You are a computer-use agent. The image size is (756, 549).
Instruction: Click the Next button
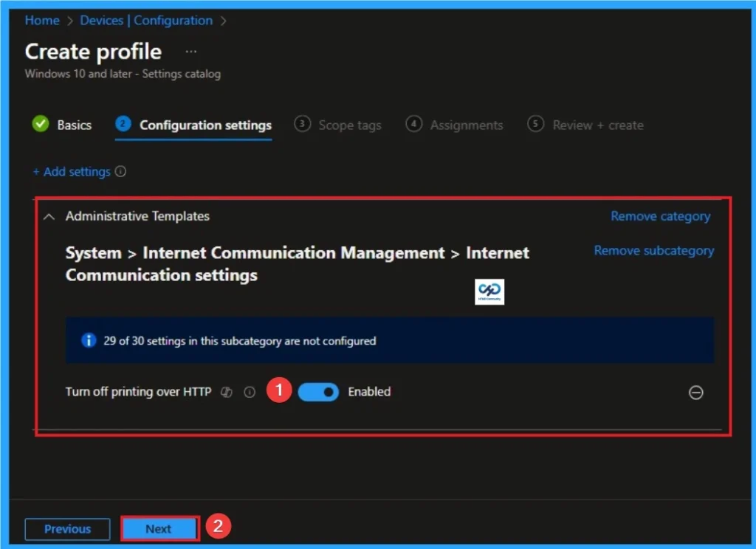tap(159, 529)
